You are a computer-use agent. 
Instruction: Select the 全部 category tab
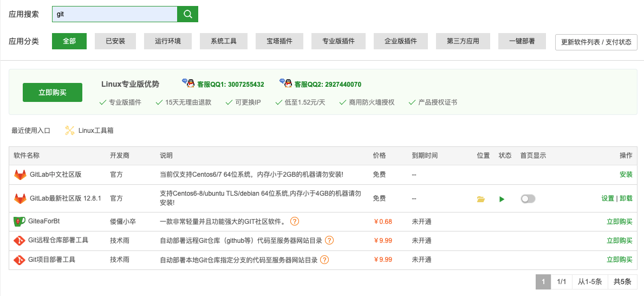pyautogui.click(x=69, y=41)
